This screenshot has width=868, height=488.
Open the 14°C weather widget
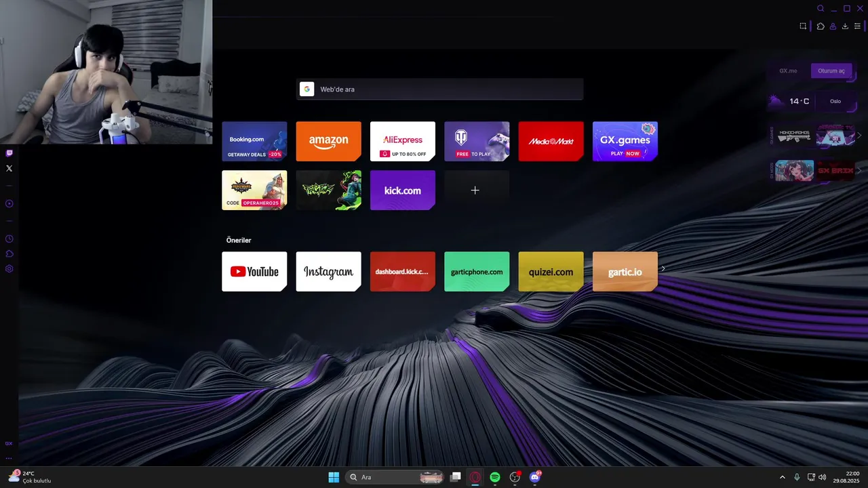[790, 101]
